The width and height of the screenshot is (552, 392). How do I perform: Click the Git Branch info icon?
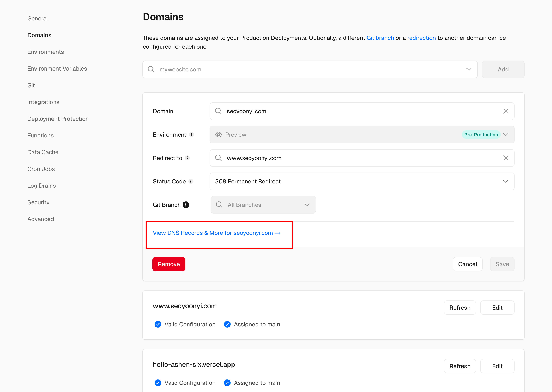tap(186, 205)
